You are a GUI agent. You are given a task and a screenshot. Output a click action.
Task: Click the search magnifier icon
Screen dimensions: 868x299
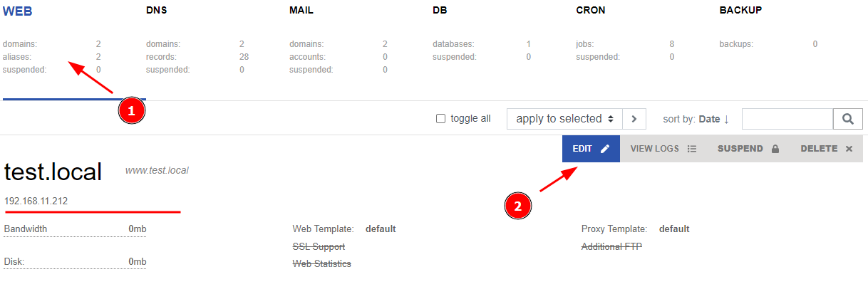coord(847,119)
